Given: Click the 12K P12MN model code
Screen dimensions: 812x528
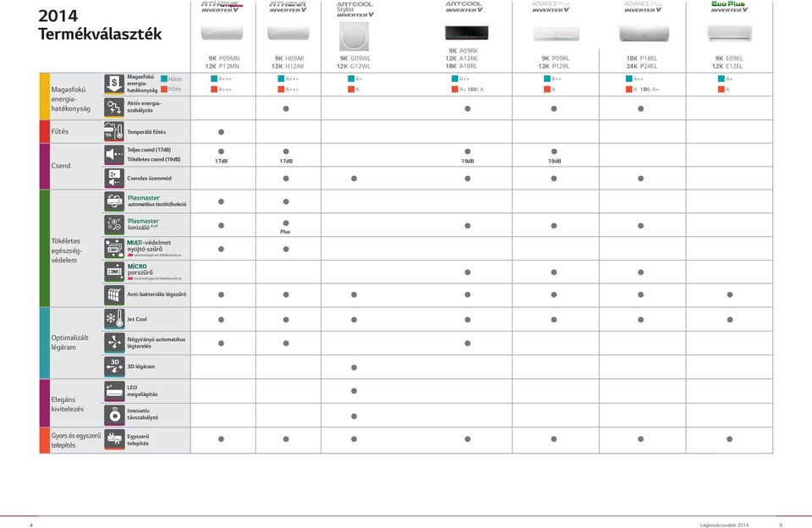Looking at the screenshot, I should [x=222, y=66].
